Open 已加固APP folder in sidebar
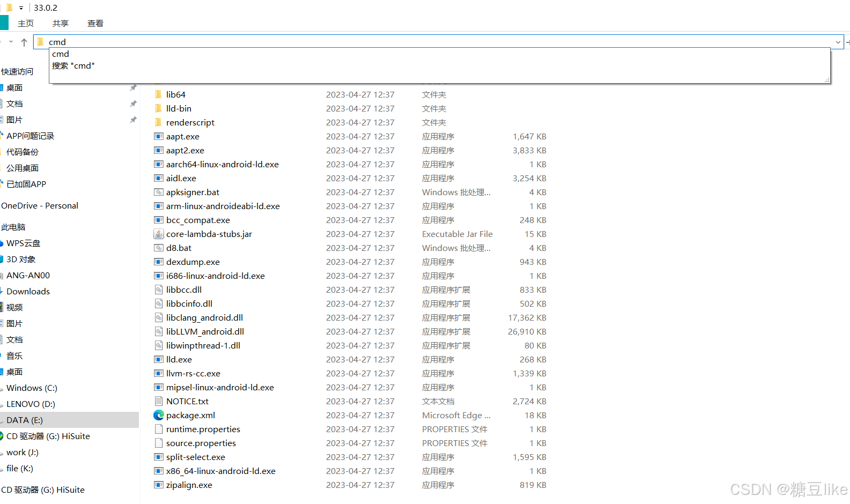The height and width of the screenshot is (504, 850). pos(26,184)
